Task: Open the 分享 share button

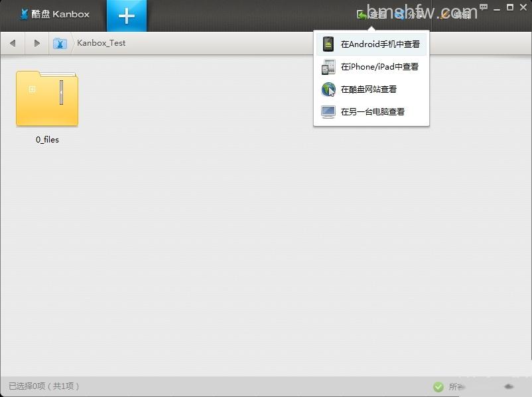Action: (x=409, y=14)
